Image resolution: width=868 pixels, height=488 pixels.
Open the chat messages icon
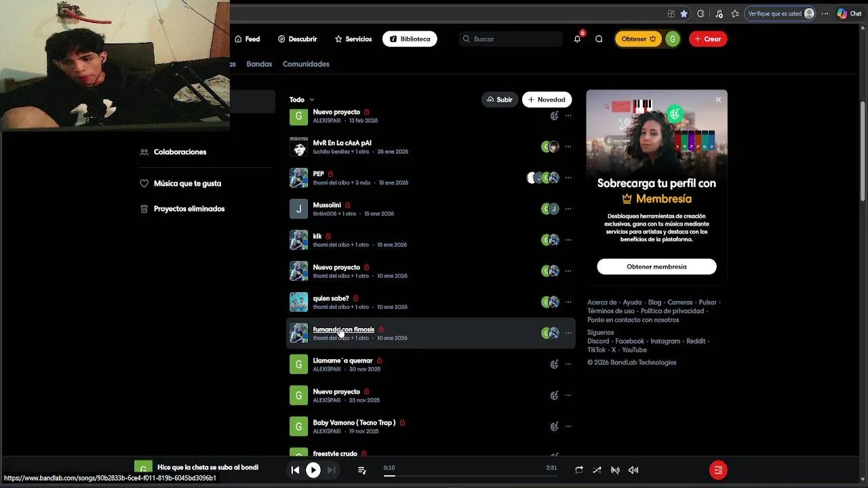[599, 39]
